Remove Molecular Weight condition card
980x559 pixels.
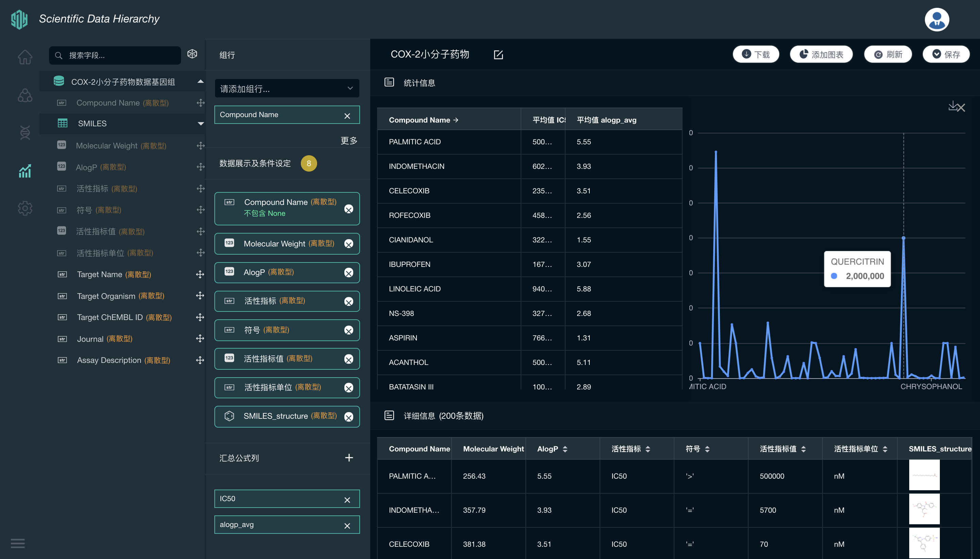coord(349,244)
